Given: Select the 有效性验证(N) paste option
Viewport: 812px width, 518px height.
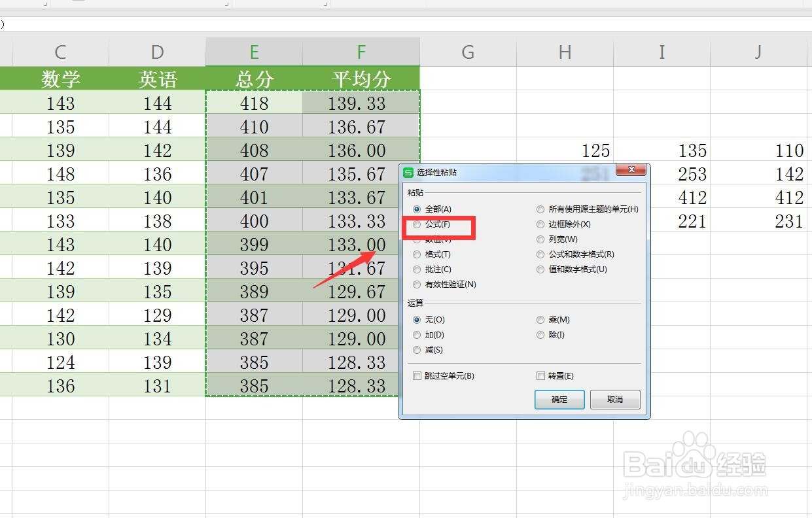Looking at the screenshot, I should click(x=445, y=285).
